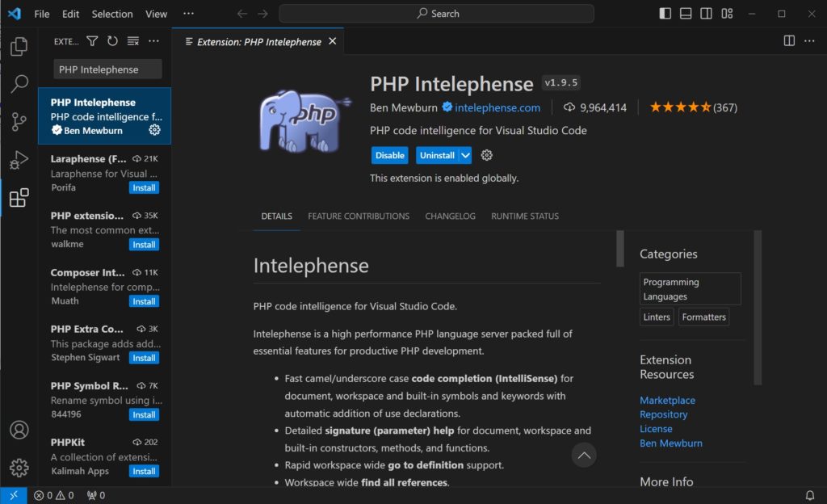
Task: Open the Source Control view
Action: click(19, 122)
